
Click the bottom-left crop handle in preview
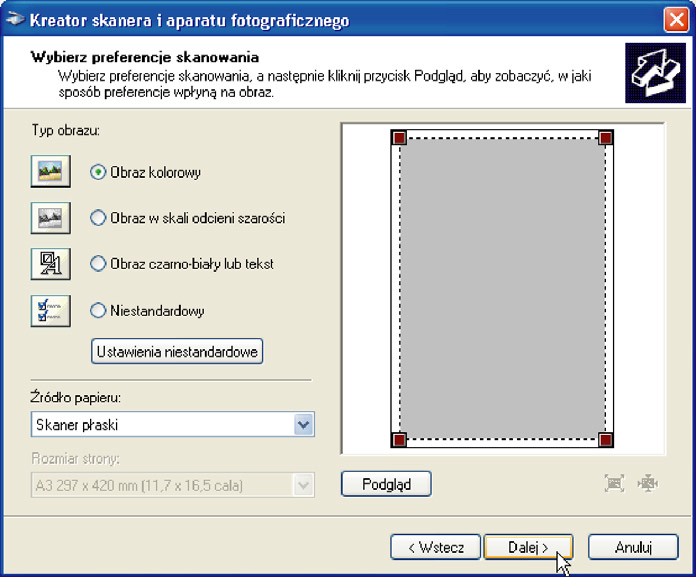399,439
